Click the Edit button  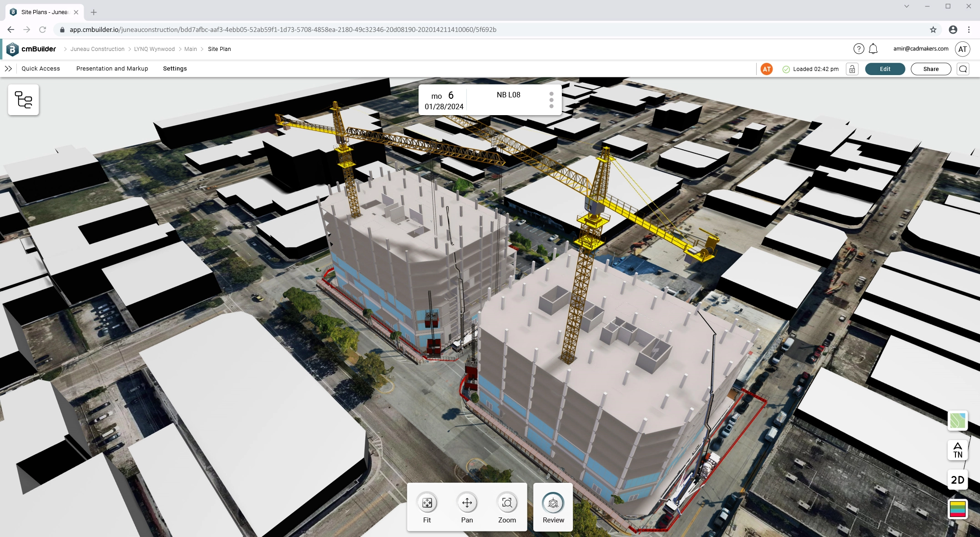pyautogui.click(x=884, y=69)
